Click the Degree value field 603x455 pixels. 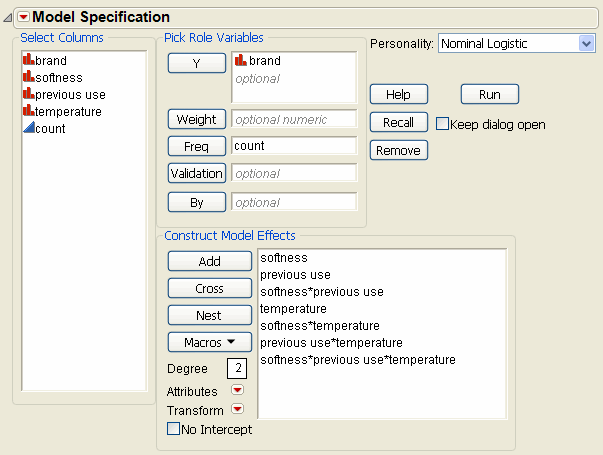(236, 369)
